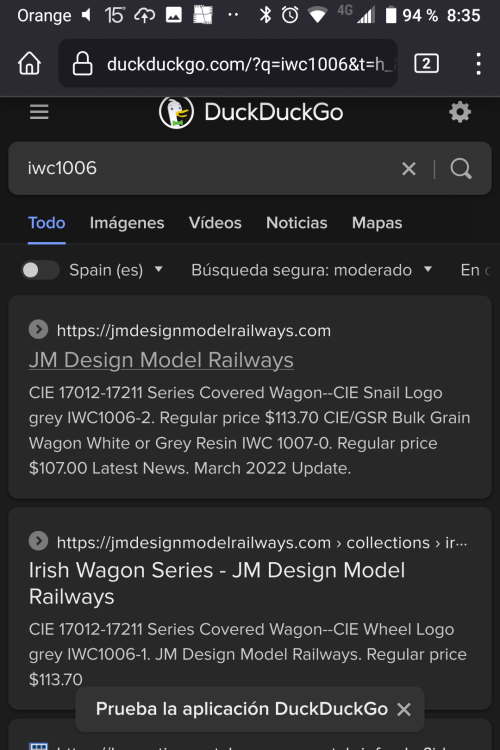This screenshot has width=500, height=750.
Task: Click the DuckDuckGo wordmark text
Action: click(x=274, y=112)
